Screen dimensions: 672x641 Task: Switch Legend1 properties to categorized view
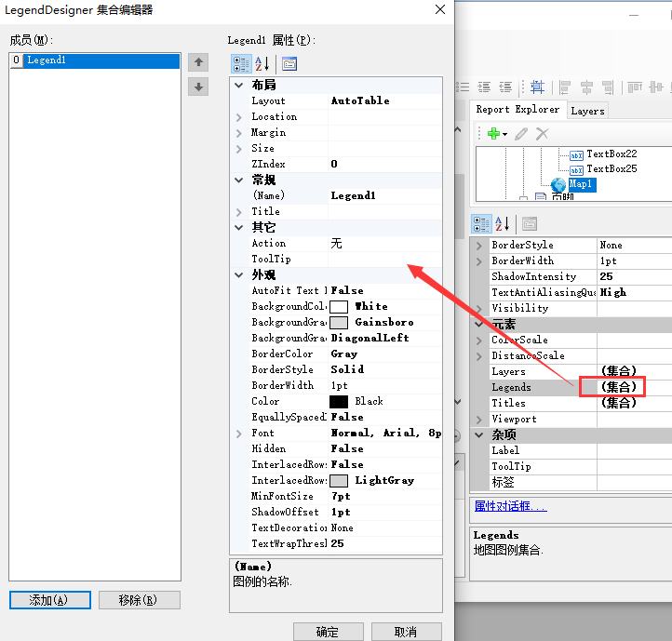241,64
